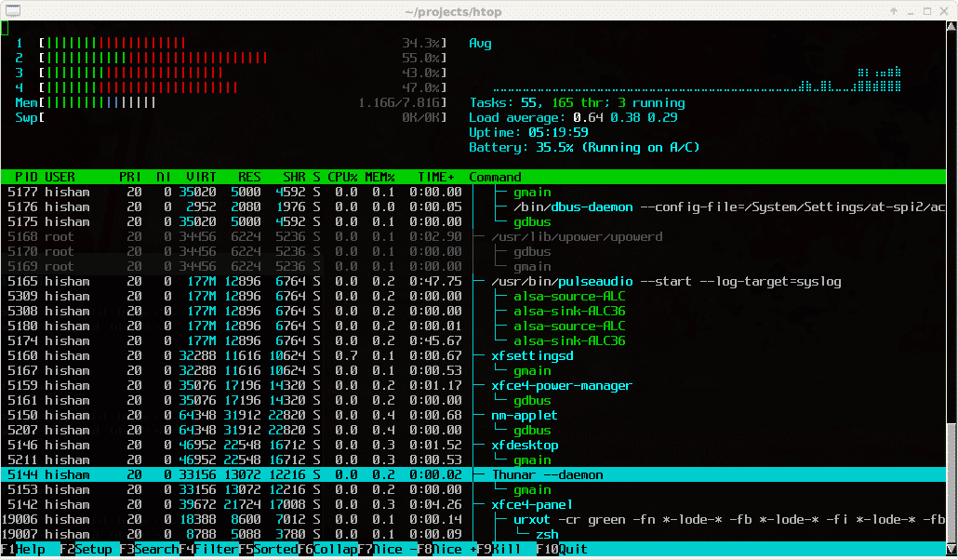Select the Thunar --daemon process row

click(x=549, y=474)
